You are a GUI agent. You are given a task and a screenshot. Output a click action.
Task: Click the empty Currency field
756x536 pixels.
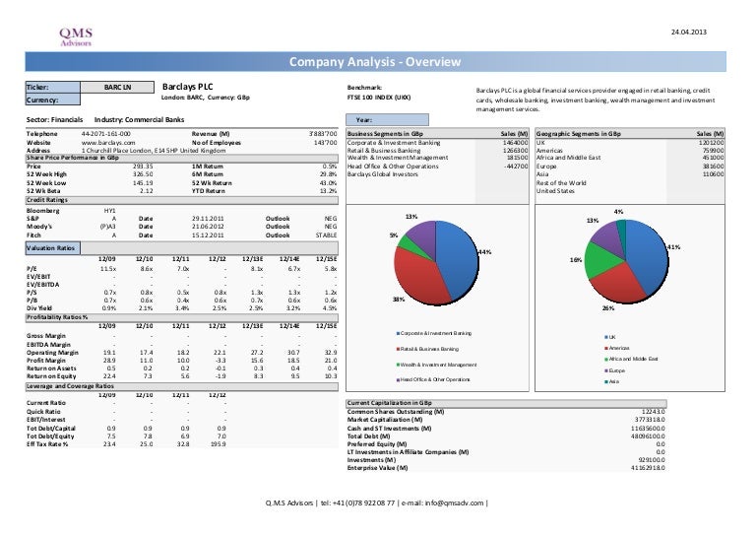coord(117,100)
